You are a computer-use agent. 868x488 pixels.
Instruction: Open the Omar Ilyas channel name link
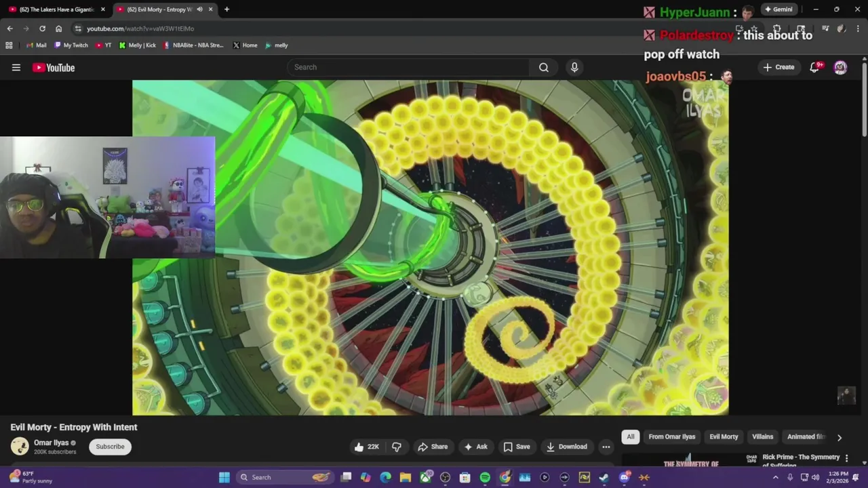[x=52, y=443]
